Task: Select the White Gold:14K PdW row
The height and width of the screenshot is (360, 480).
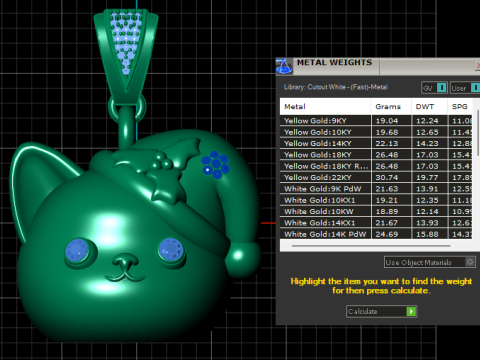Action: tap(376, 234)
